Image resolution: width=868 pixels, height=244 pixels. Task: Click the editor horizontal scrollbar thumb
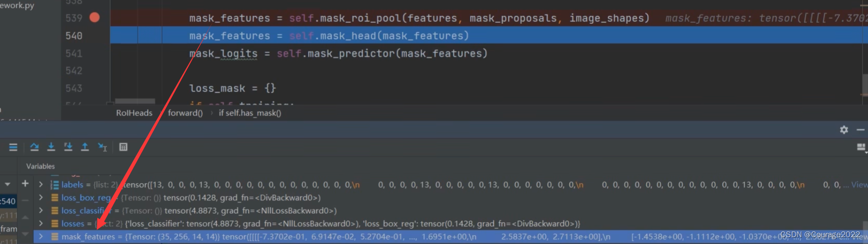[x=135, y=101]
